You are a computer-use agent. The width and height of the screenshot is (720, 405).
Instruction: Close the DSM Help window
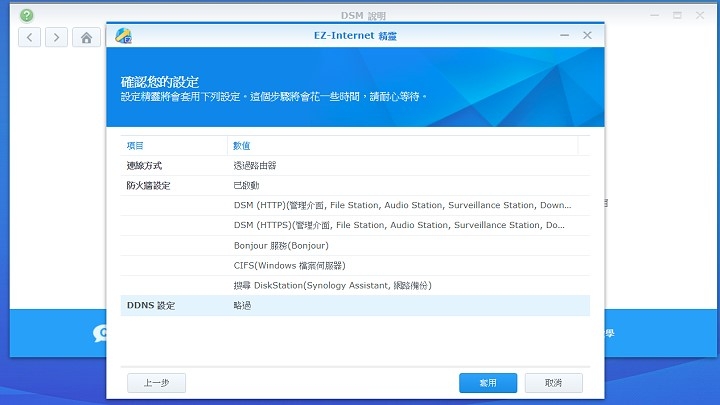click(700, 15)
